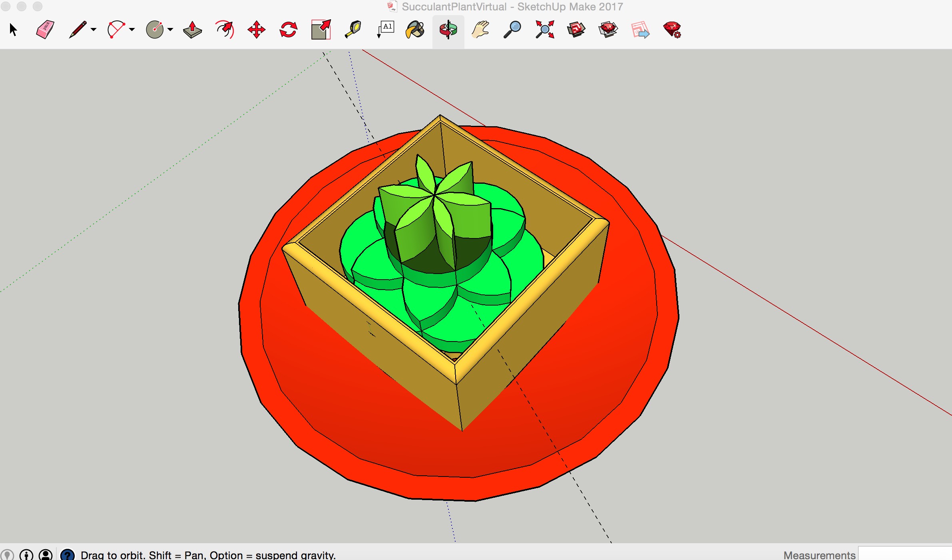Select the Circle shape tool
The height and width of the screenshot is (560, 952).
(x=155, y=30)
